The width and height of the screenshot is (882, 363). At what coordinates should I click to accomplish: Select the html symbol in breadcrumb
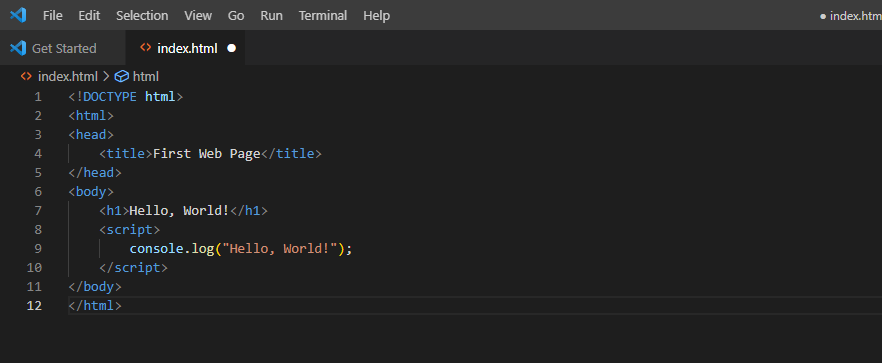click(146, 76)
